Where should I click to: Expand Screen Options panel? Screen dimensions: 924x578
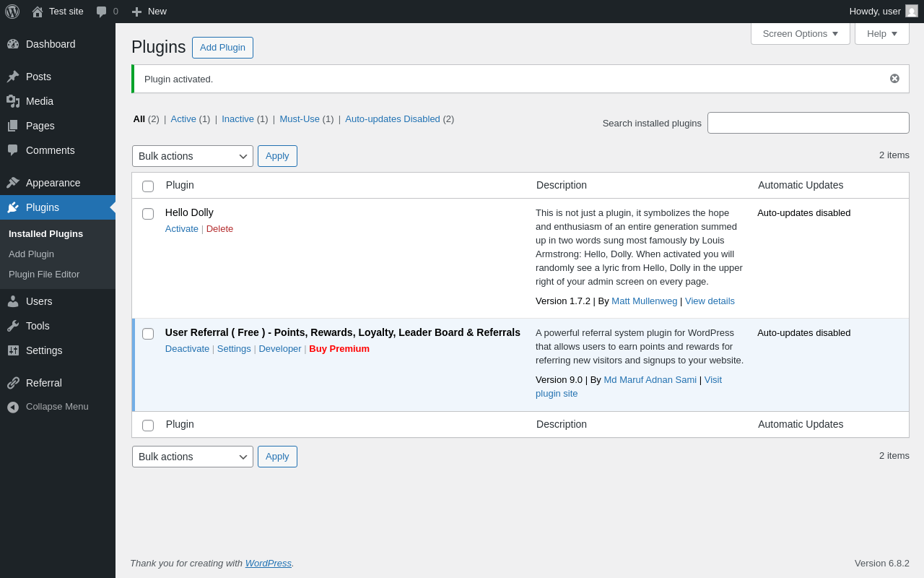click(801, 33)
